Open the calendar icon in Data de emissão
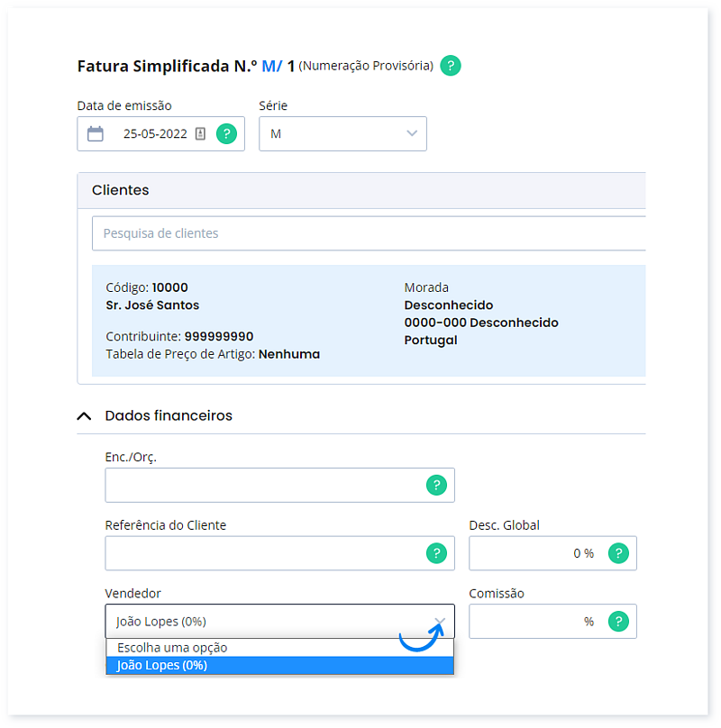Screen dimensions: 721x728 point(96,133)
